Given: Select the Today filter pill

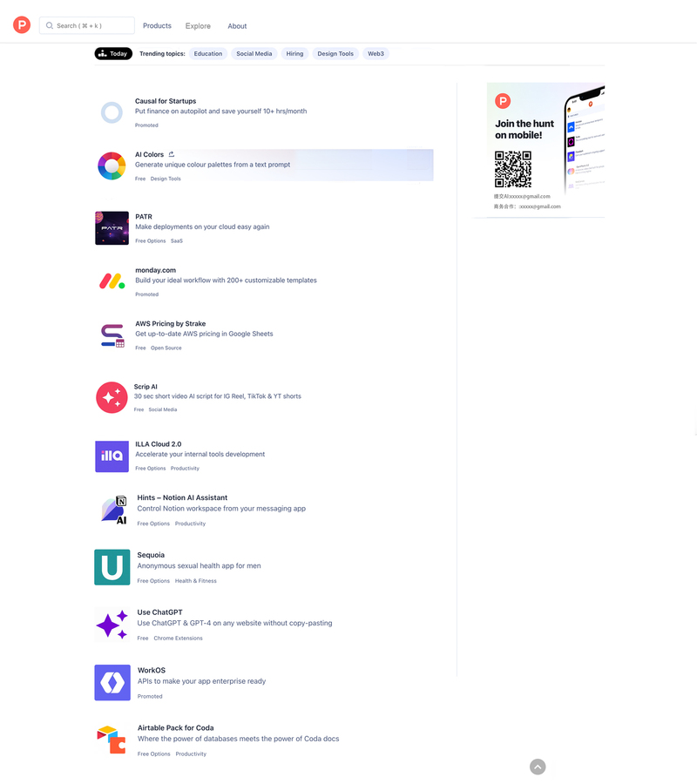Looking at the screenshot, I should point(113,53).
